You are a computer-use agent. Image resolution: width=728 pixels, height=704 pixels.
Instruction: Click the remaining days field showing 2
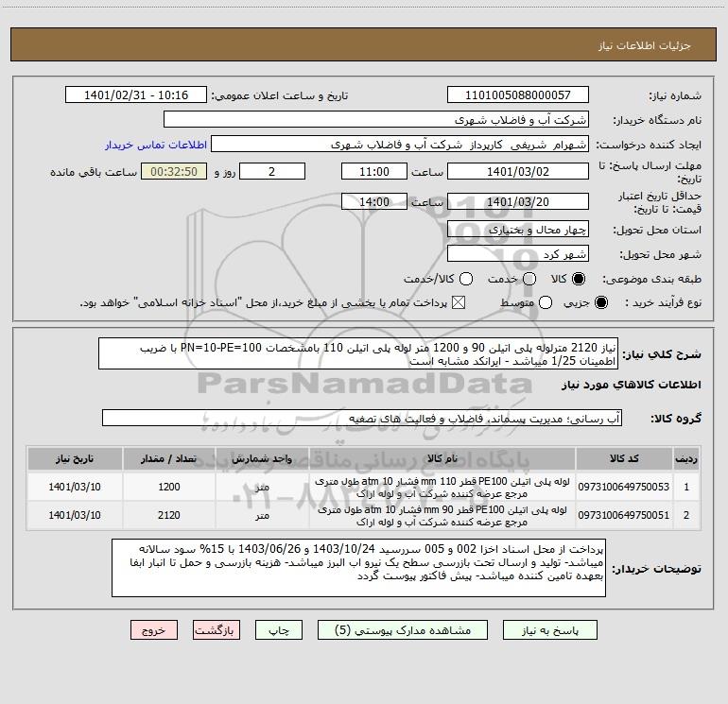click(x=272, y=171)
